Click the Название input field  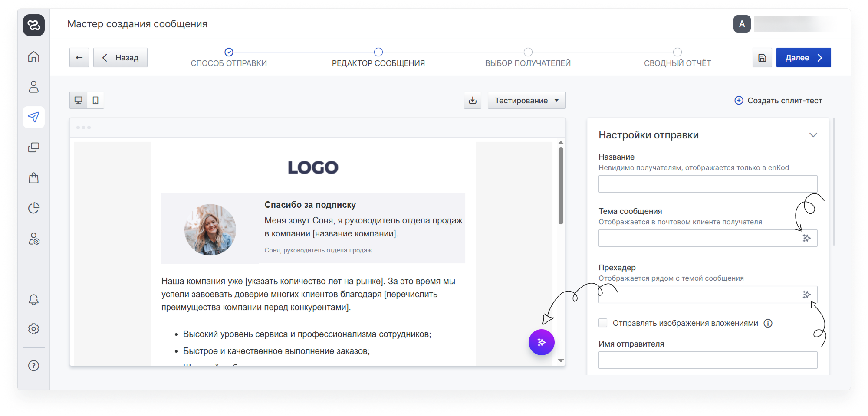click(x=707, y=184)
